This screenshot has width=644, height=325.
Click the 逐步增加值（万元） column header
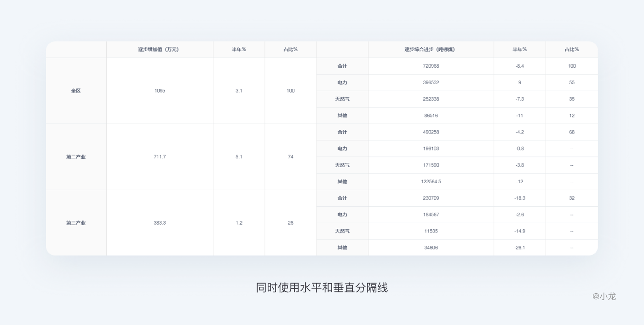pyautogui.click(x=159, y=49)
